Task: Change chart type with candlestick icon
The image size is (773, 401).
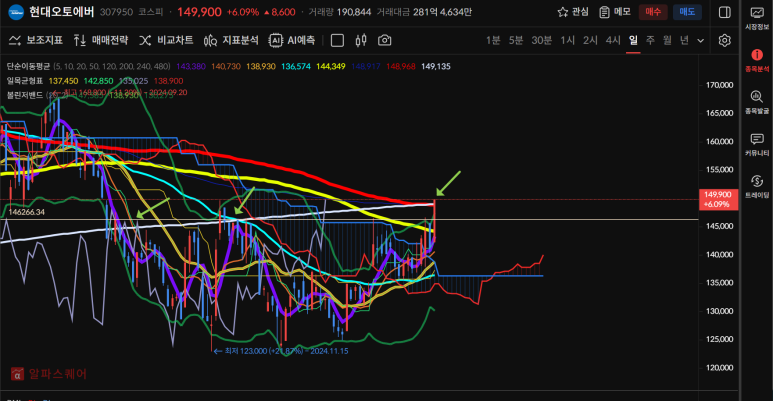Action: coord(361,40)
